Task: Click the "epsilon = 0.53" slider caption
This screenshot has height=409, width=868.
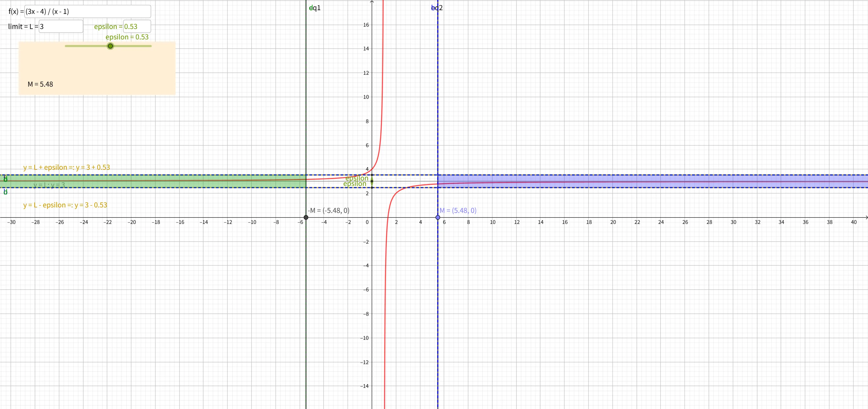Action: 127,37
